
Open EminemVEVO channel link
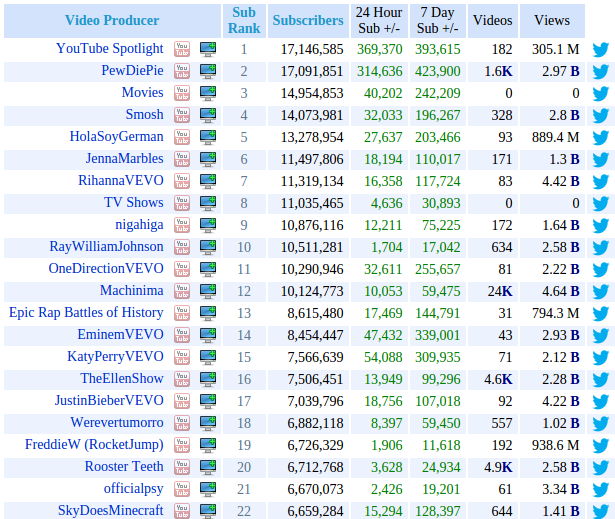click(x=120, y=335)
